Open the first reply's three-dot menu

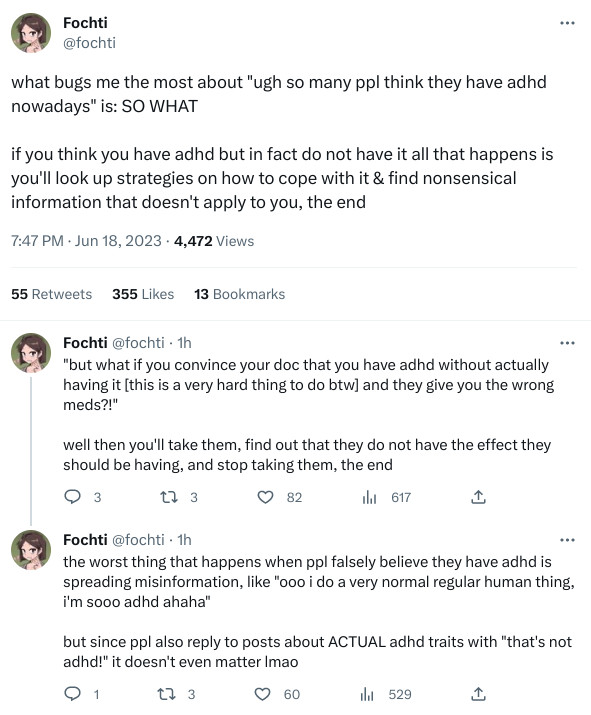tap(567, 343)
